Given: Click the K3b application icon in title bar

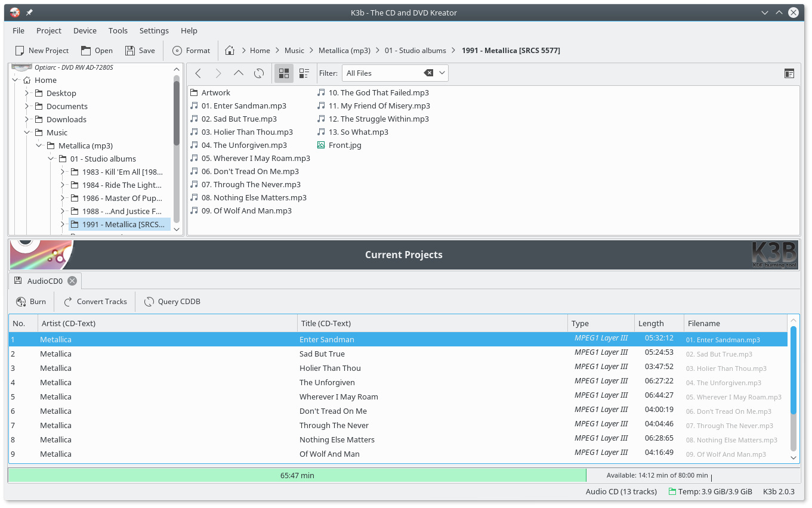Looking at the screenshot, I should 15,13.
